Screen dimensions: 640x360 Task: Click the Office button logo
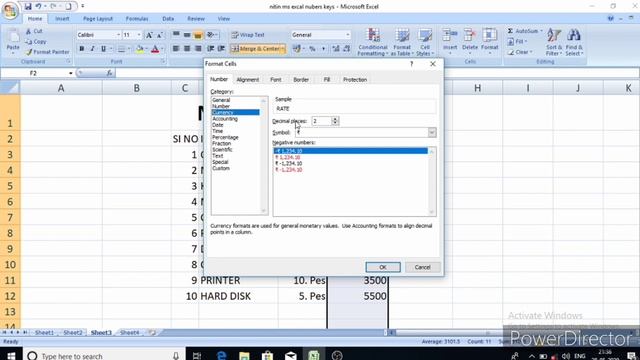(x=10, y=10)
